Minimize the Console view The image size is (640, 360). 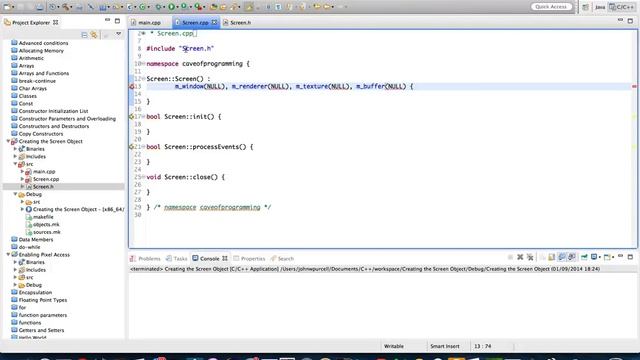pyautogui.click(x=620, y=256)
